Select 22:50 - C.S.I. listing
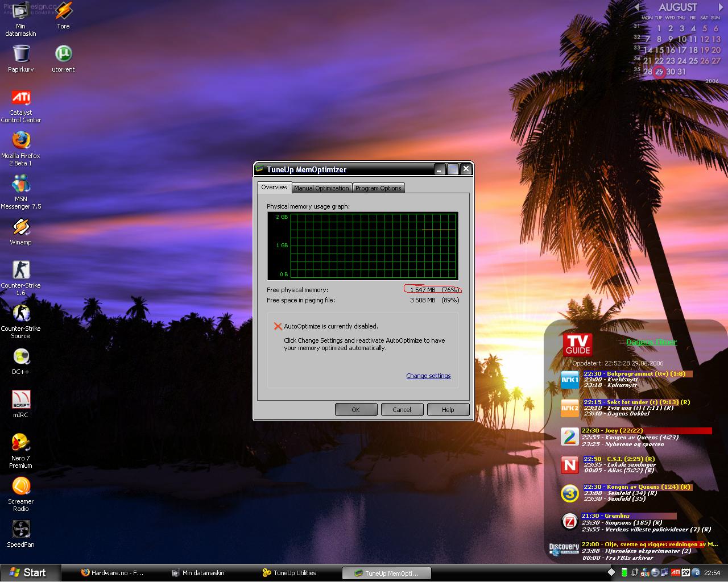Screen dimensions: 728x582 coord(619,459)
